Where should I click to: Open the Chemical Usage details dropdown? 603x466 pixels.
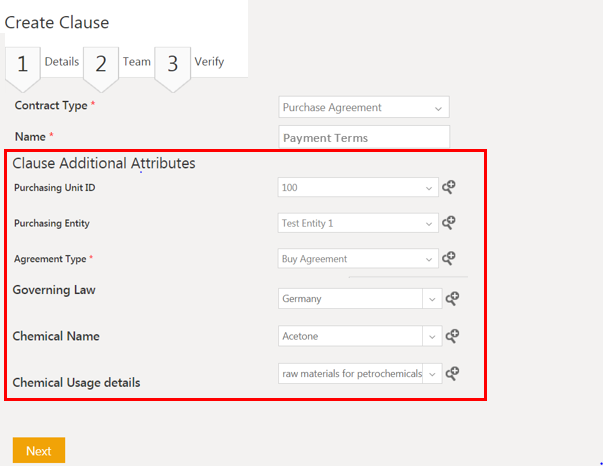pos(360,373)
